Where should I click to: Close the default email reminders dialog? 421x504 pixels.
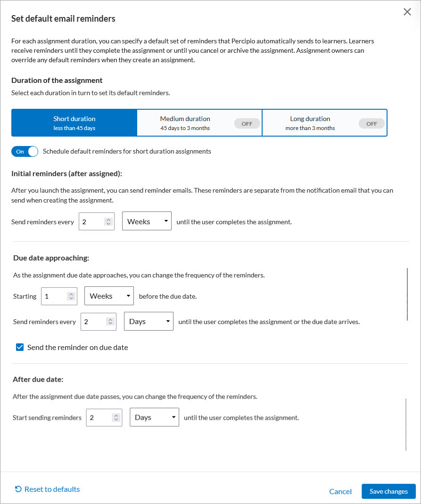pos(407,12)
